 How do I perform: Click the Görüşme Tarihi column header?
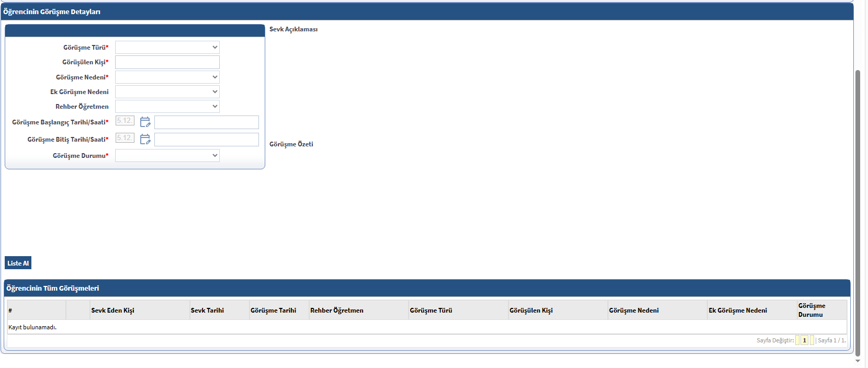[273, 310]
